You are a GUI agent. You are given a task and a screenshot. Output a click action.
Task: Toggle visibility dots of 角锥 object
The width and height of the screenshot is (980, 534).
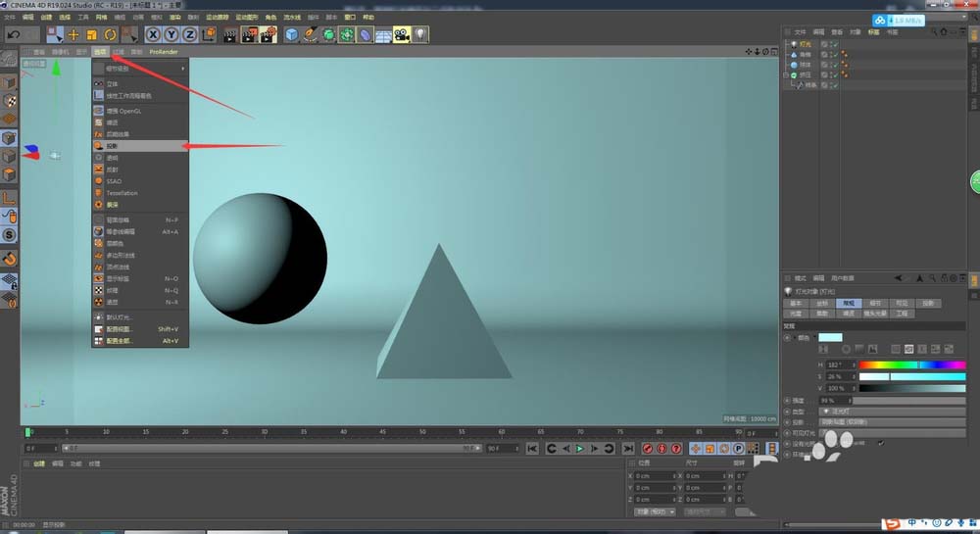(829, 54)
